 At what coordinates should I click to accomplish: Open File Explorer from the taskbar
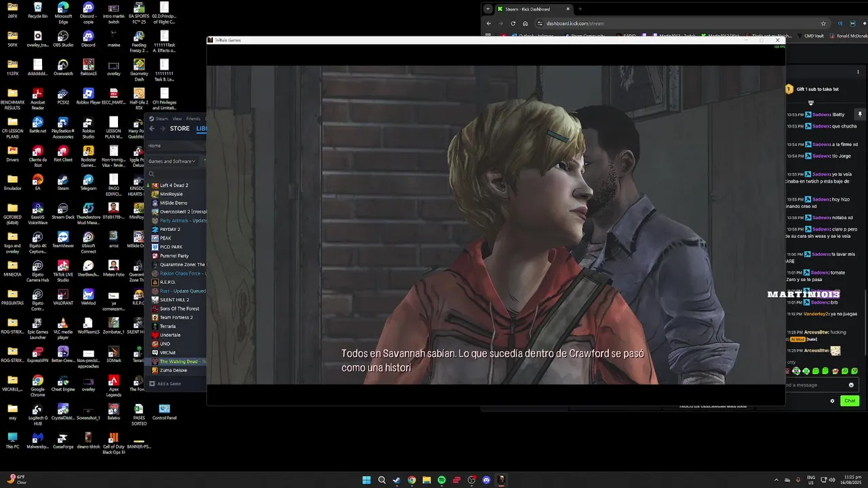pyautogui.click(x=427, y=480)
